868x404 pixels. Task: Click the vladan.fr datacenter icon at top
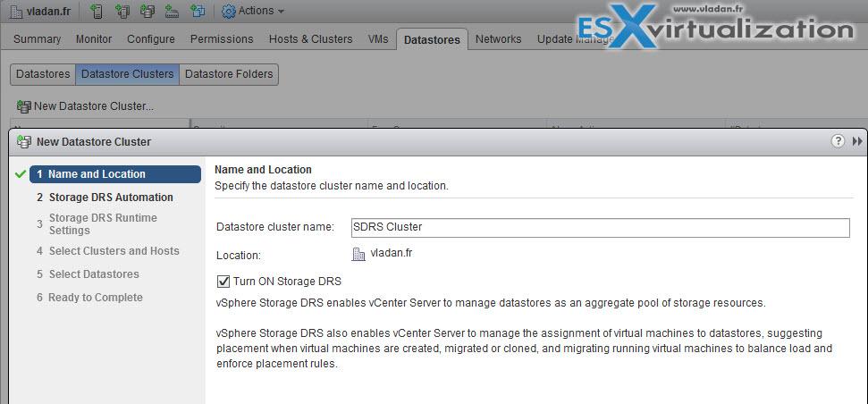[17, 11]
